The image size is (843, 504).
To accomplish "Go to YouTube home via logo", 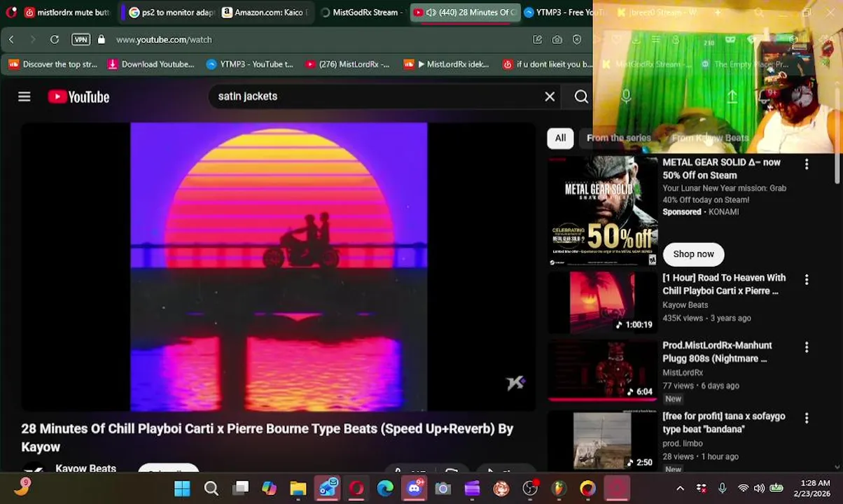I will [x=78, y=97].
